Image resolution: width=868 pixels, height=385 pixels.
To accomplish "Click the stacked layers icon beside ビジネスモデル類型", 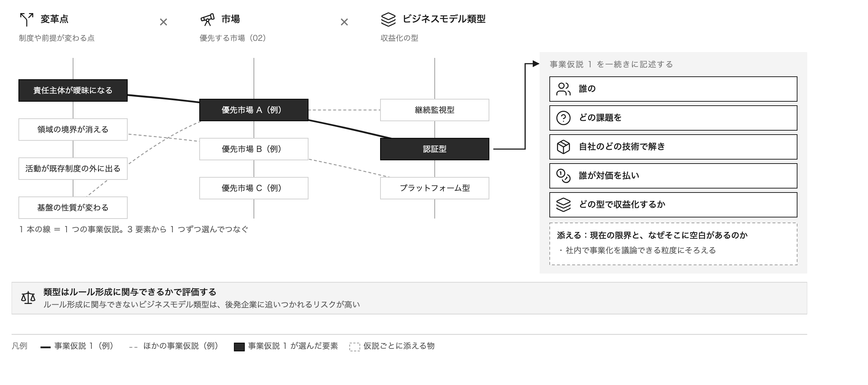I will tap(388, 20).
